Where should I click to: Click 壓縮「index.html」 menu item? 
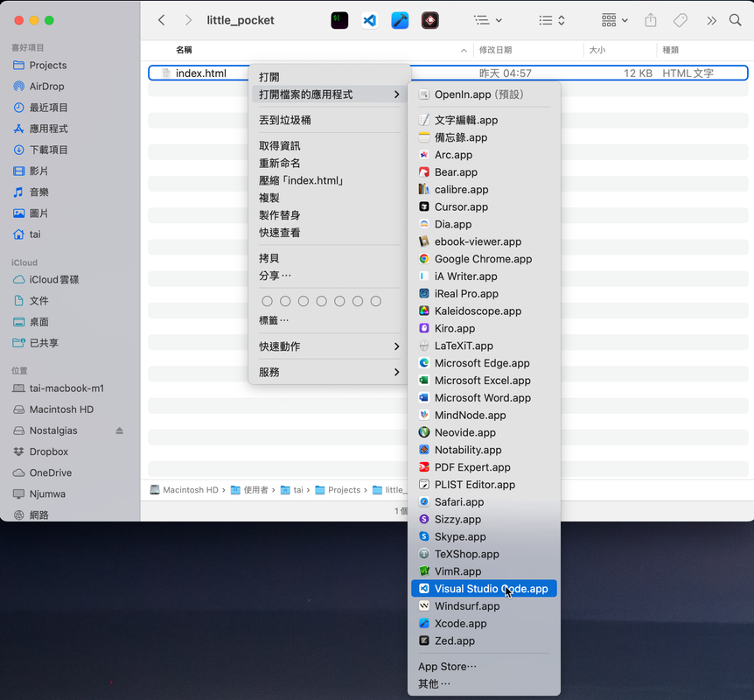330,180
